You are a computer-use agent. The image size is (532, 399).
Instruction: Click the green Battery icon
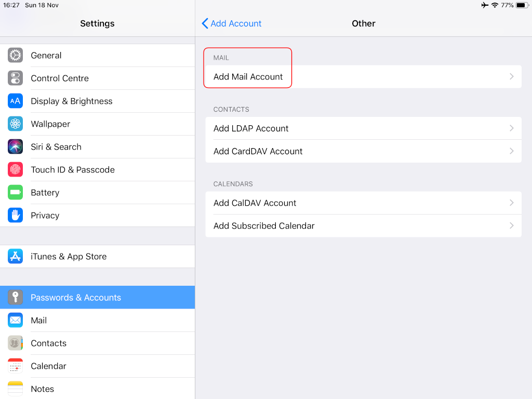click(x=15, y=192)
